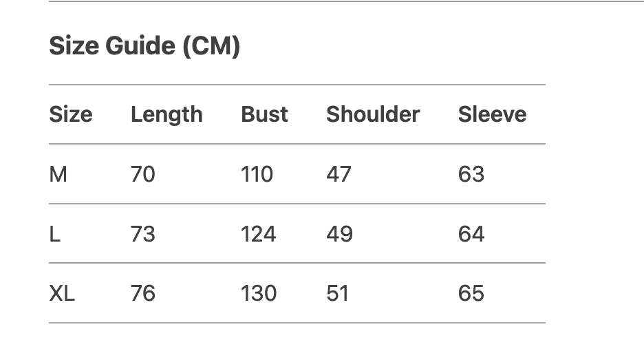
Task: Select shoulder value 51 for size XL
Action: point(337,294)
